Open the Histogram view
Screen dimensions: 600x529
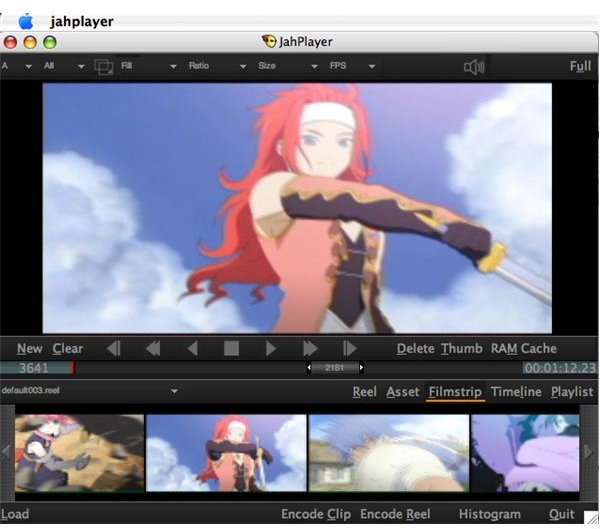tap(490, 514)
